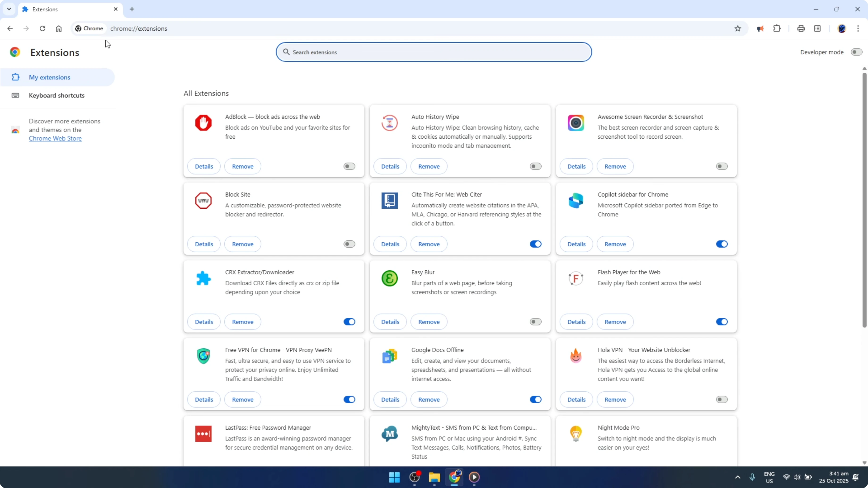
Task: Enable Developer mode
Action: pyautogui.click(x=856, y=52)
